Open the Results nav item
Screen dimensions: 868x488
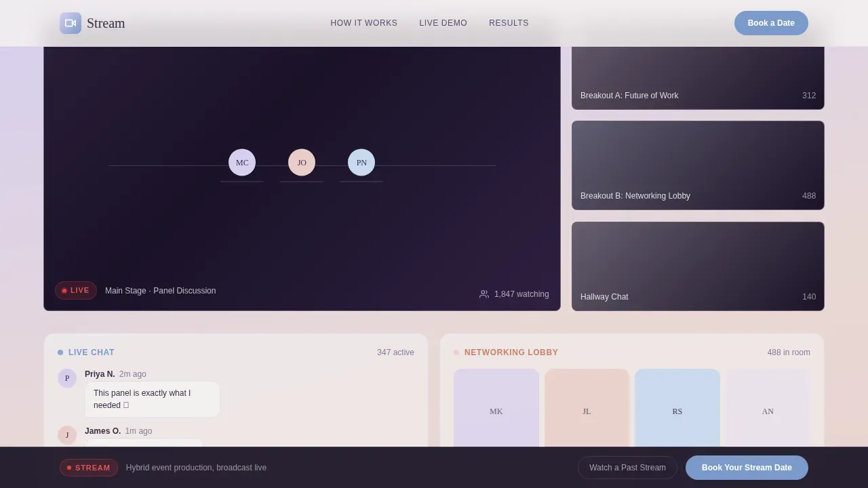click(509, 23)
